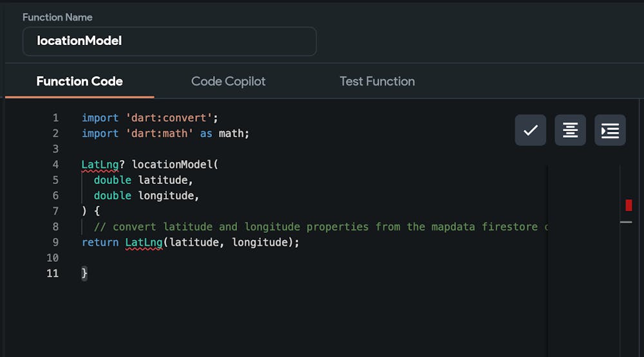The width and height of the screenshot is (644, 357).
Task: Click the closing brace on line 11
Action: coord(84,273)
